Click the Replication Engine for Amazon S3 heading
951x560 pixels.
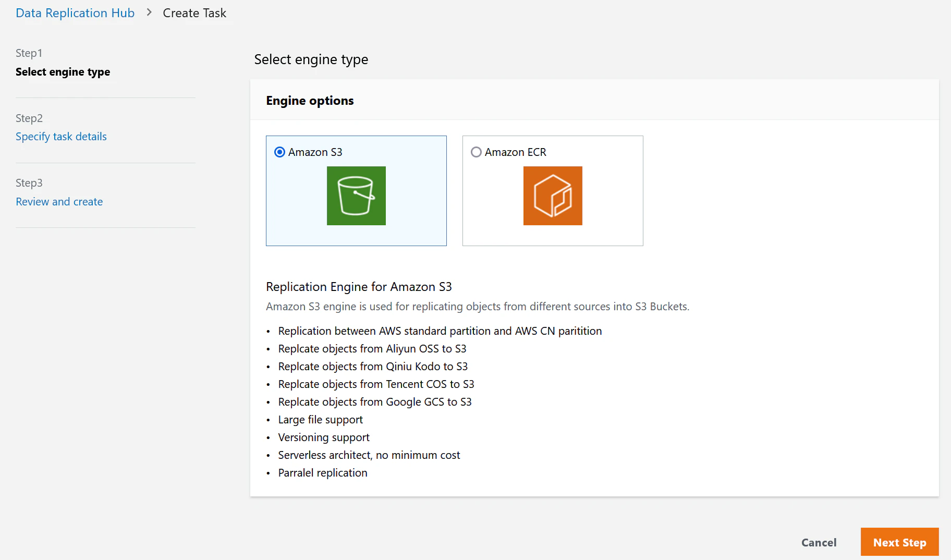[359, 287]
